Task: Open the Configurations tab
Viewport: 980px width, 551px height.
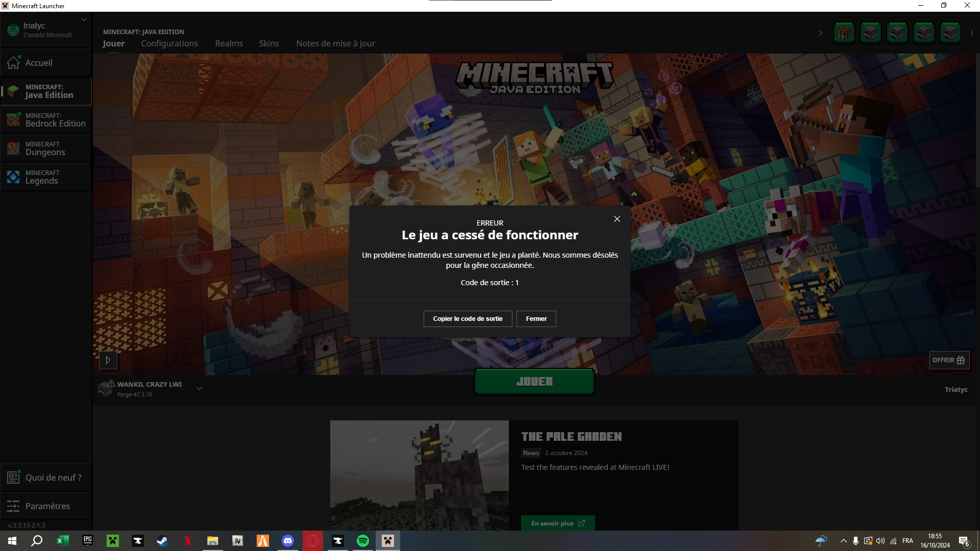Action: [x=169, y=43]
